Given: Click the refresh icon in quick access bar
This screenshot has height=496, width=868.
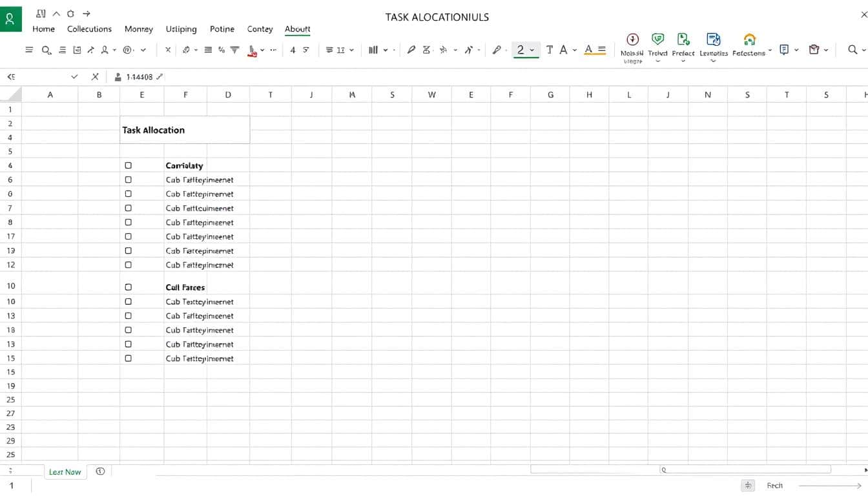Looking at the screenshot, I should click(70, 14).
